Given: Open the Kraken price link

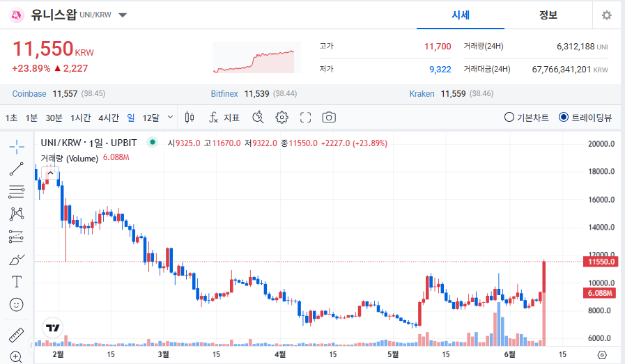Looking at the screenshot, I should click(x=422, y=94).
